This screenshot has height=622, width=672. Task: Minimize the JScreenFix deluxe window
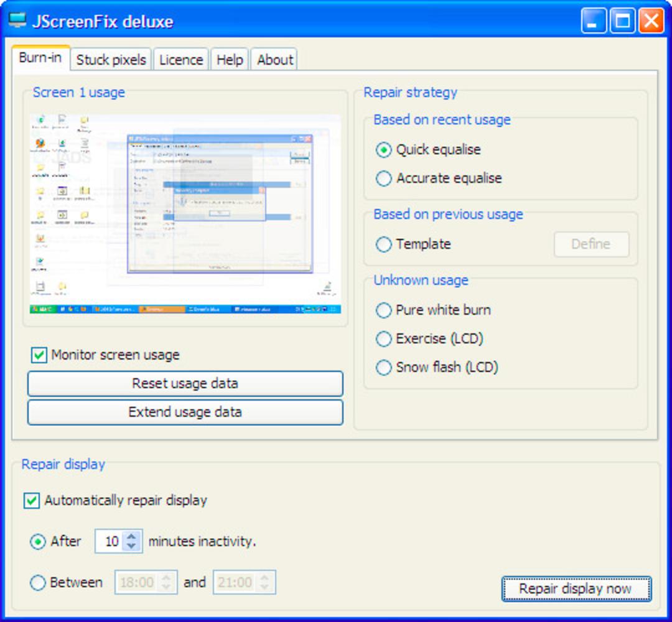[x=593, y=20]
